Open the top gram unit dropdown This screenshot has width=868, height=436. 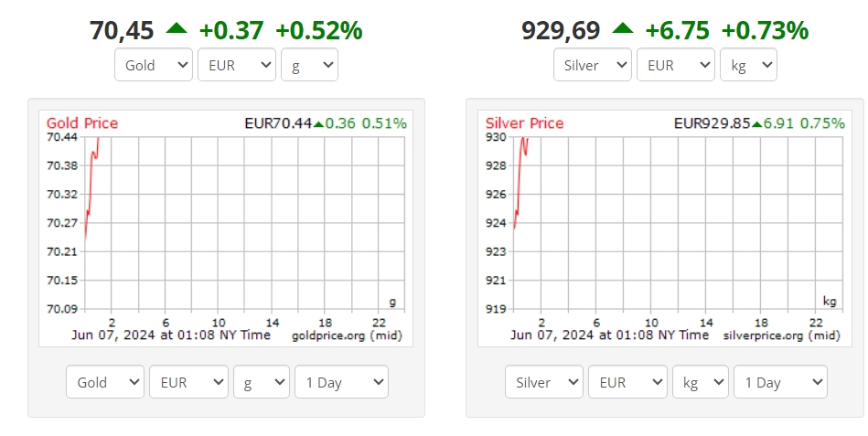pos(309,65)
